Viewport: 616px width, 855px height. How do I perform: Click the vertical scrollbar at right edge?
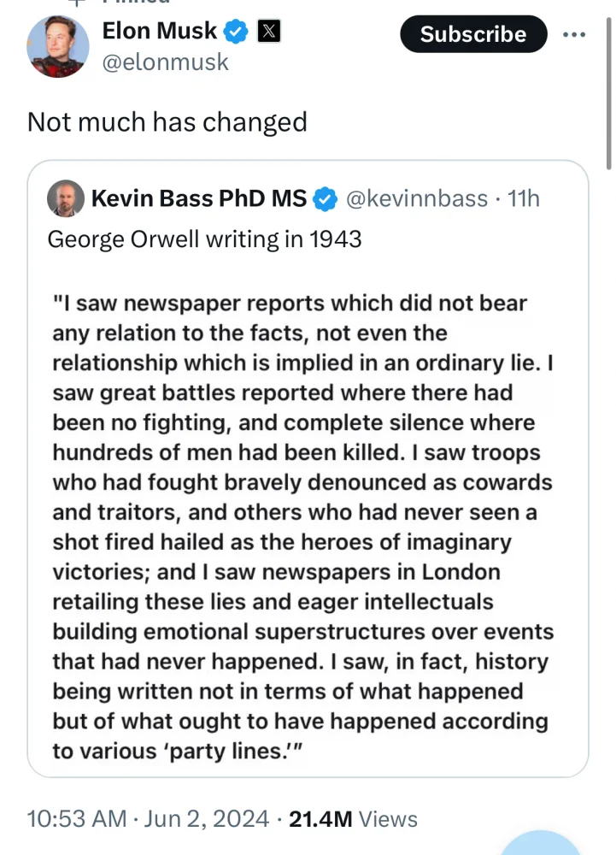click(609, 85)
